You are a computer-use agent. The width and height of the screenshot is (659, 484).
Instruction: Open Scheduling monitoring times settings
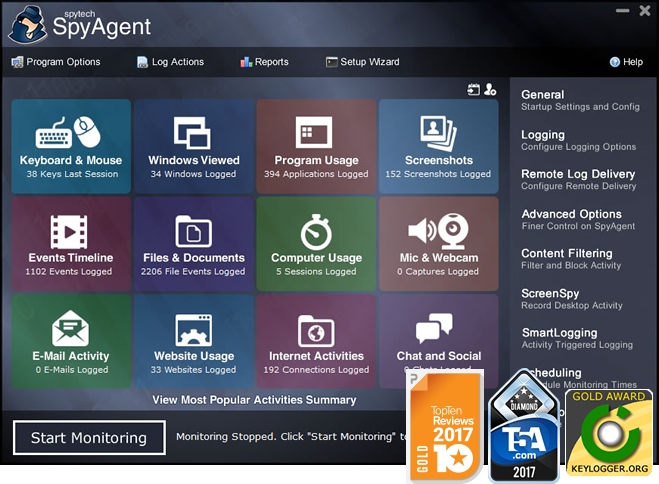(583, 378)
